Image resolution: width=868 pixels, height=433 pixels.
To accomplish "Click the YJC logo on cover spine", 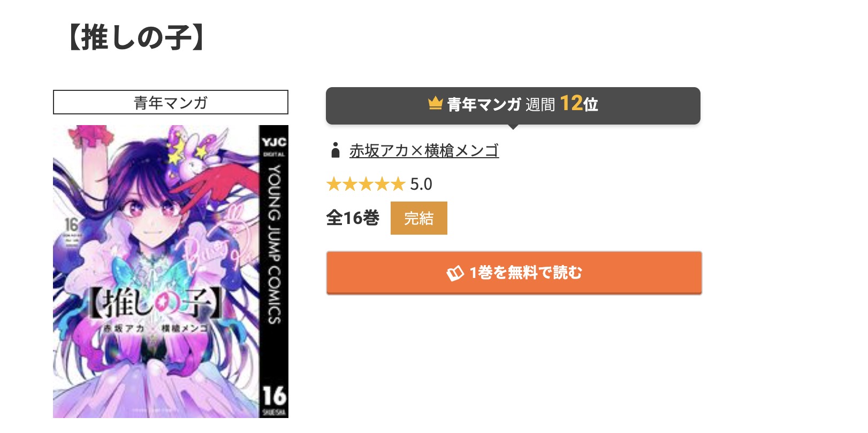I will [x=274, y=142].
